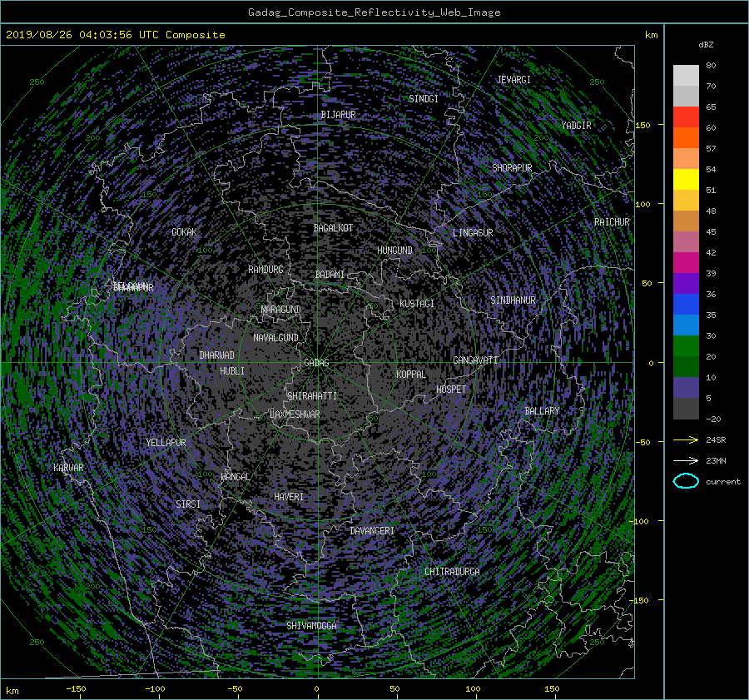The image size is (749, 700).
Task: Click the RAICHUR town label
Action: tap(612, 221)
